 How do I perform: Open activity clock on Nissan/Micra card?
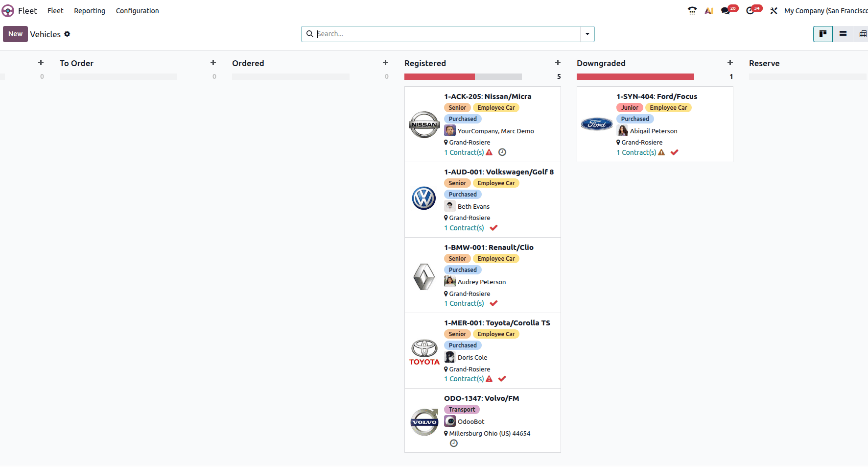coord(502,152)
